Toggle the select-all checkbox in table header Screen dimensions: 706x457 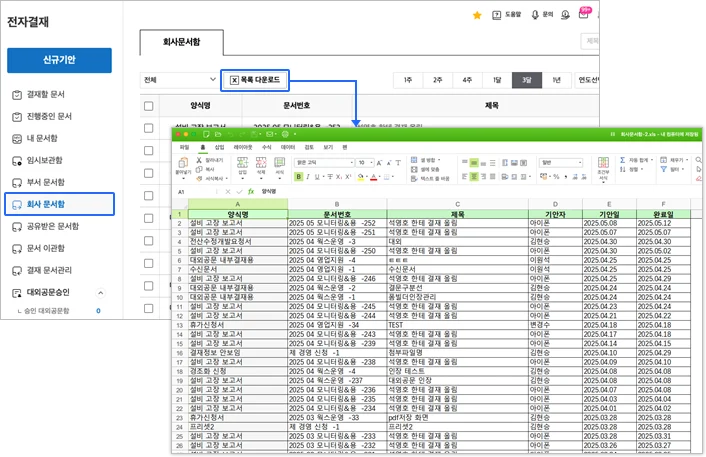149,106
